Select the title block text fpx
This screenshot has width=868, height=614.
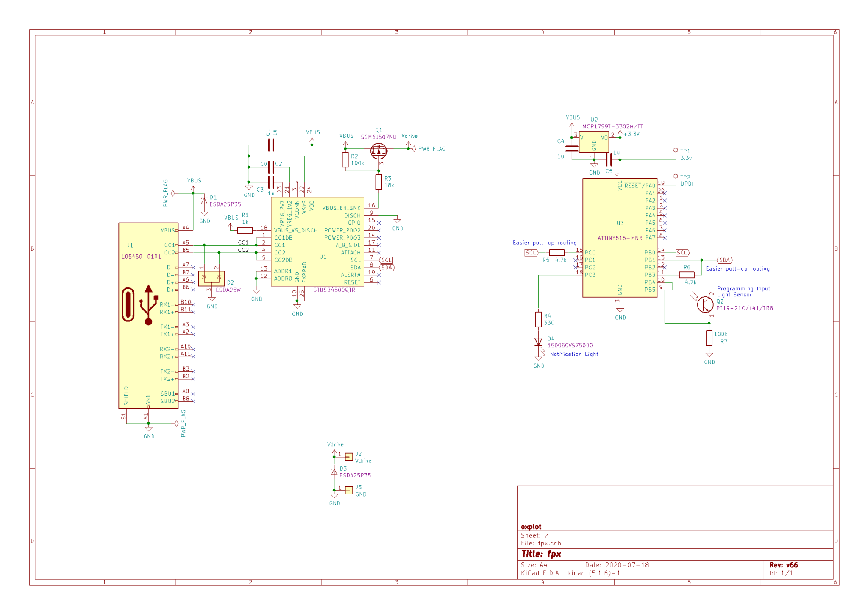(x=554, y=554)
